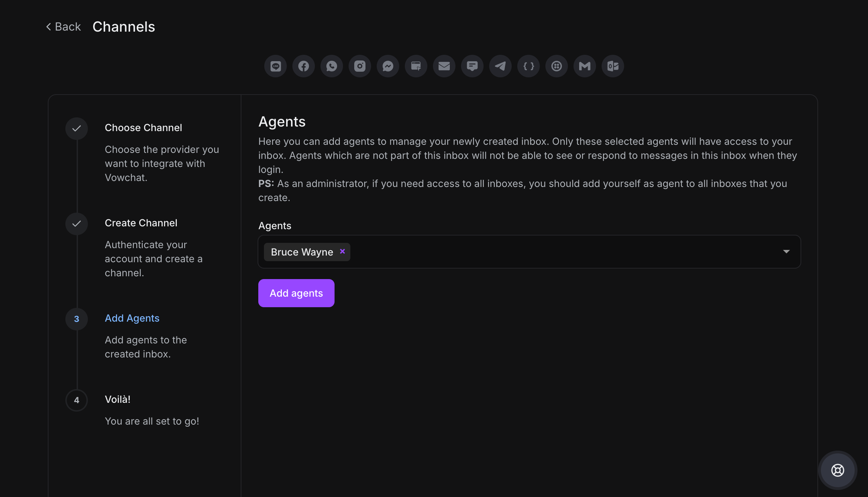Open the Add Agents step
The image size is (868, 497).
pyautogui.click(x=132, y=318)
